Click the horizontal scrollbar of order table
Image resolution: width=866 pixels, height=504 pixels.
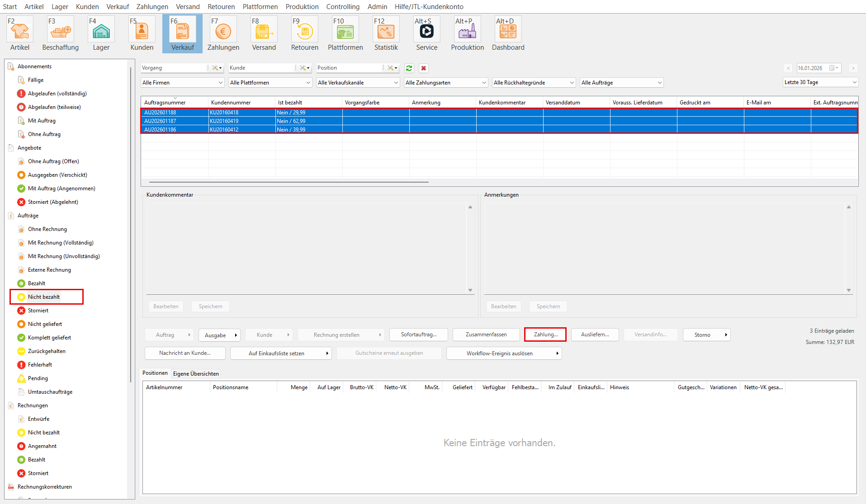coord(289,182)
